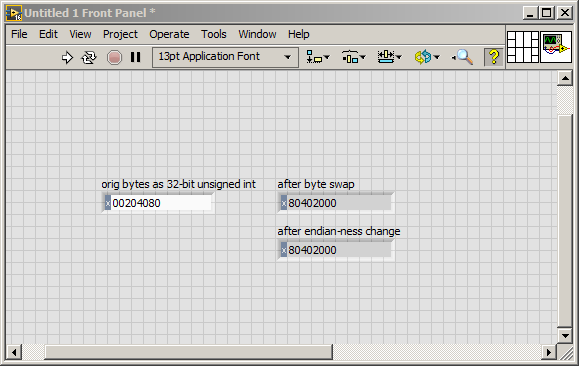Click radix indicator of after byte swap

284,203
